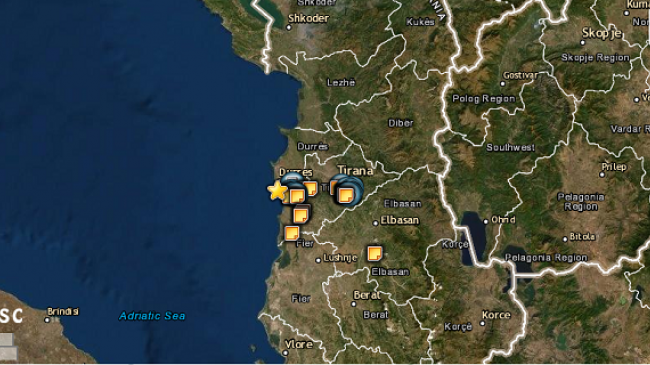The width and height of the screenshot is (650, 365).
Task: Click the Vlore city dot
Action: coord(285,353)
